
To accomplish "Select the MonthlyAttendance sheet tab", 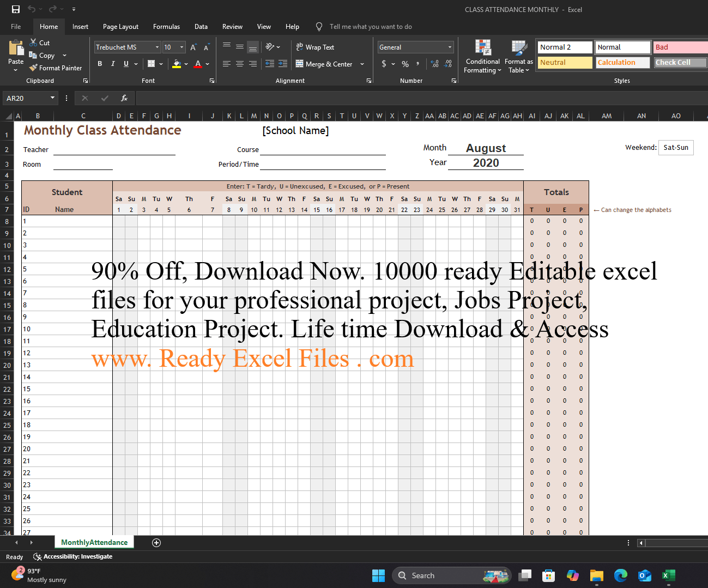I will (x=94, y=542).
